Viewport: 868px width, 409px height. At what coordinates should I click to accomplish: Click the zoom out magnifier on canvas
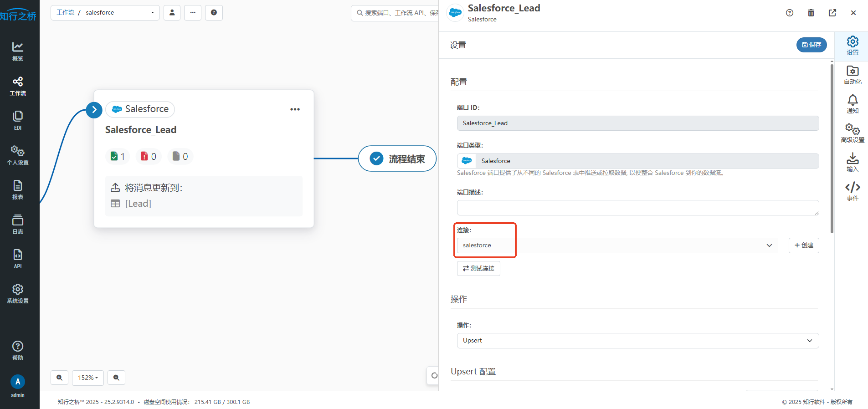[116, 378]
